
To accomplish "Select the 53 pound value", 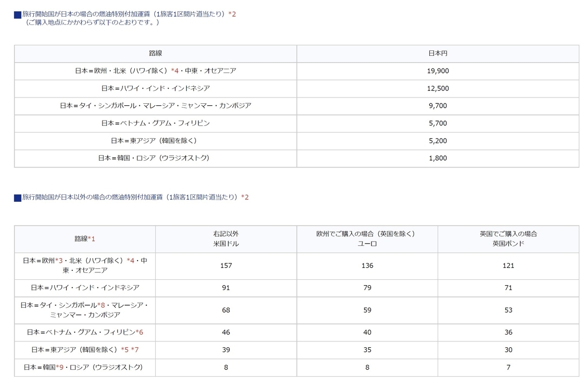I will tap(508, 310).
